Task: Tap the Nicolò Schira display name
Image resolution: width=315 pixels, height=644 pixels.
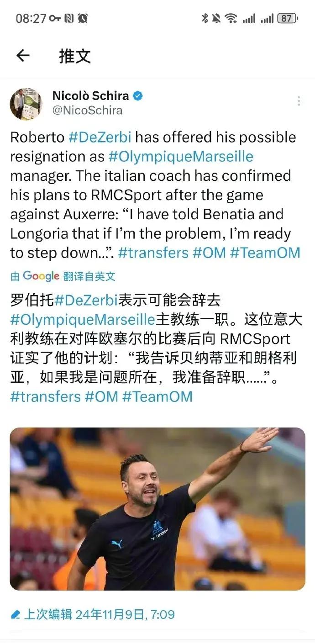Action: click(x=90, y=95)
